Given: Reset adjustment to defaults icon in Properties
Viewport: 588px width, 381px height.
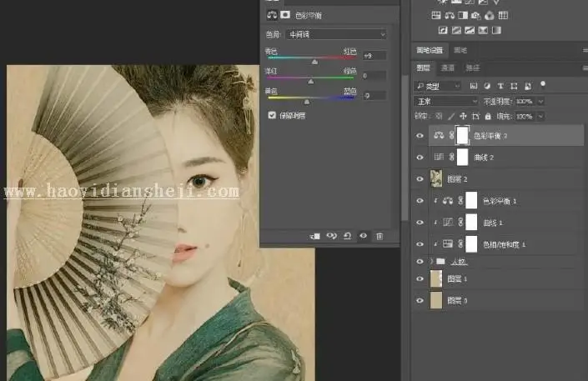Looking at the screenshot, I should (x=347, y=236).
